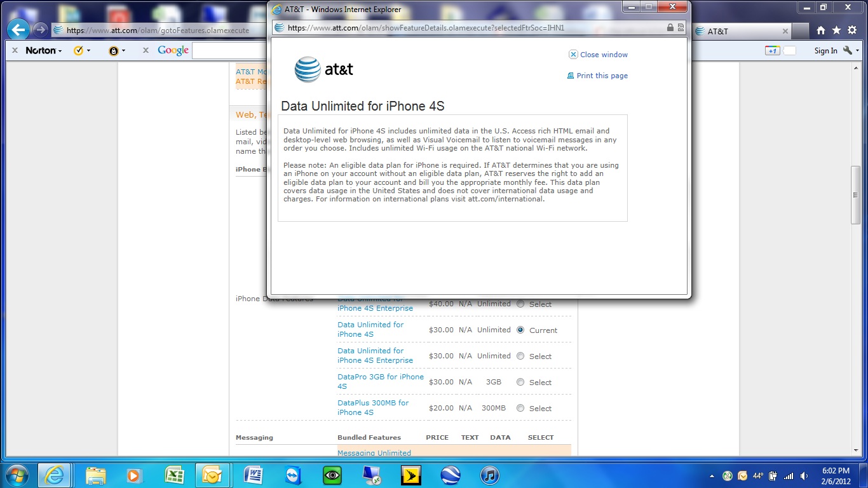Click the Google +1 button
Viewport: 868px width, 488px height.
point(772,51)
